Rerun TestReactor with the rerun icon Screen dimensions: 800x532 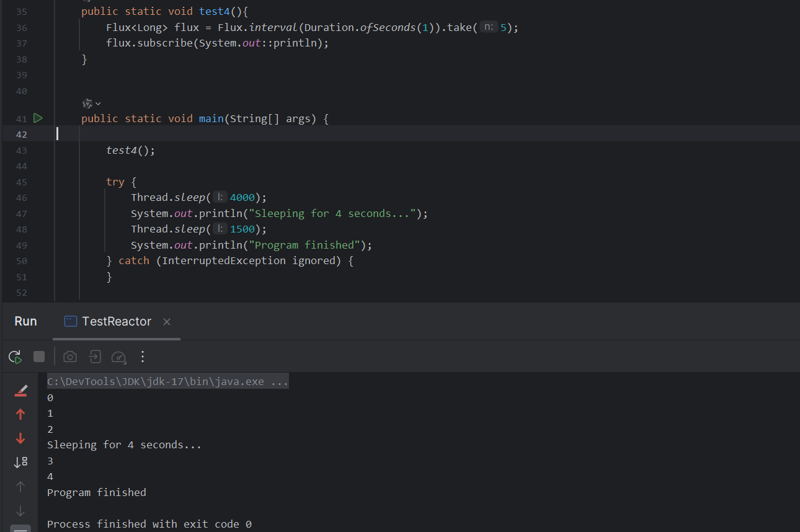(x=15, y=357)
